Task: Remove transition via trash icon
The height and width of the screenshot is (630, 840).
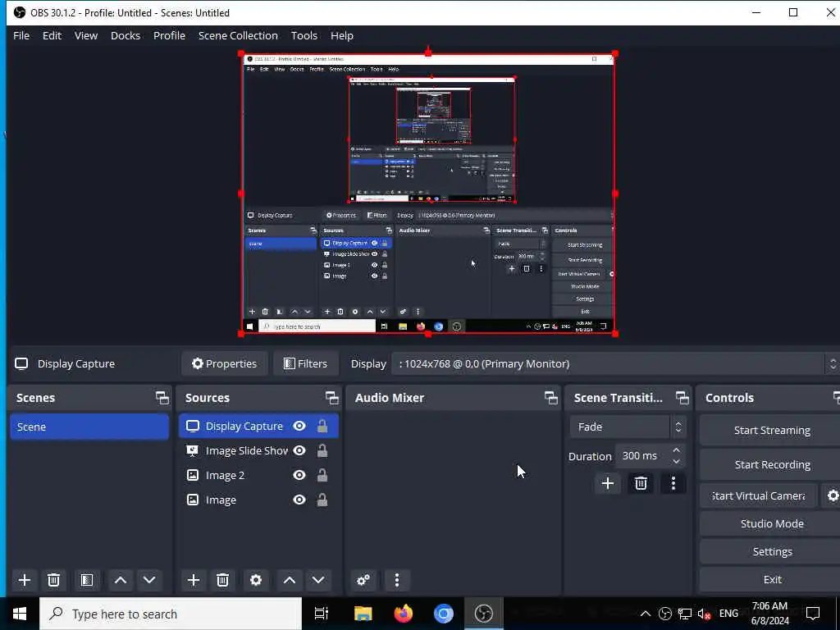Action: pos(641,483)
